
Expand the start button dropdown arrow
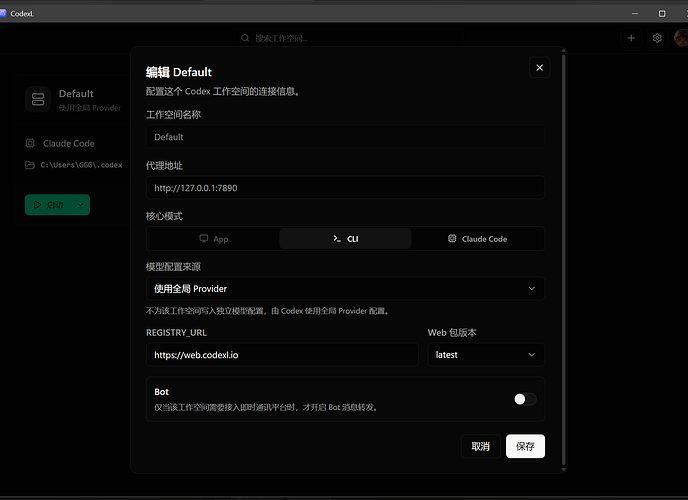[x=80, y=205]
